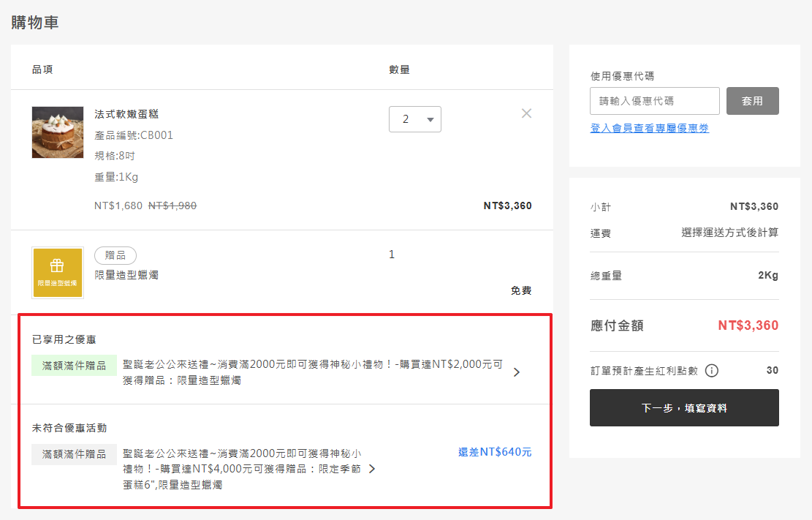The width and height of the screenshot is (812, 520).
Task: Click the 法式軟嫩蛋糕 product title
Action: (x=126, y=114)
